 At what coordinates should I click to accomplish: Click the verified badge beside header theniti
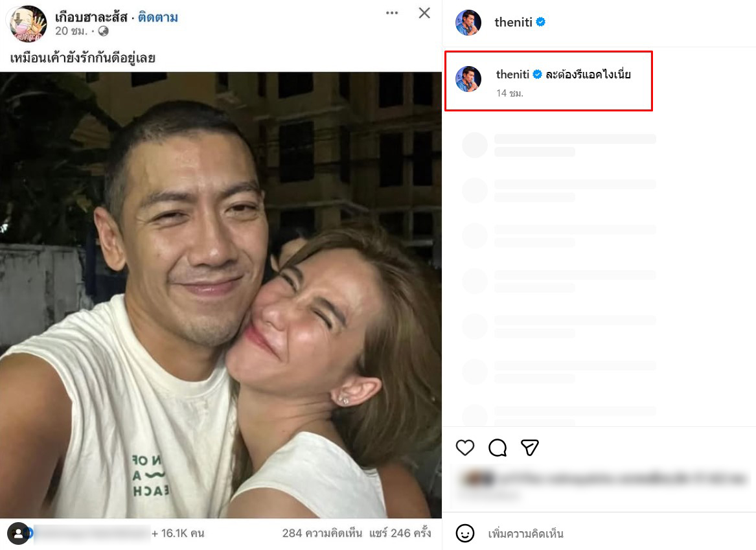pyautogui.click(x=540, y=22)
